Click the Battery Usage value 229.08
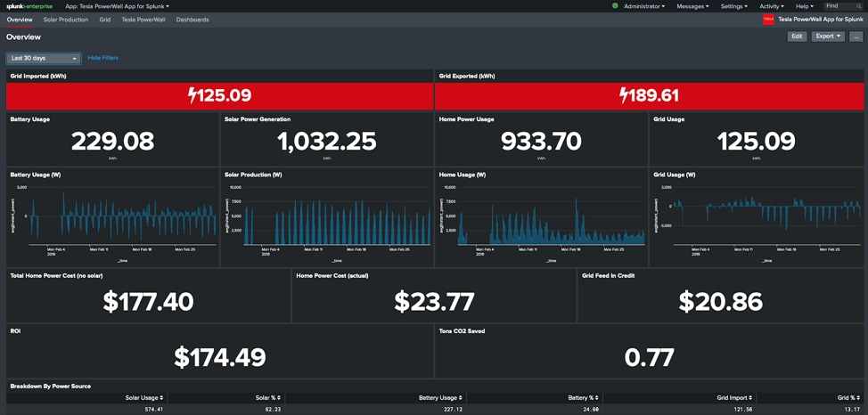 coord(113,142)
